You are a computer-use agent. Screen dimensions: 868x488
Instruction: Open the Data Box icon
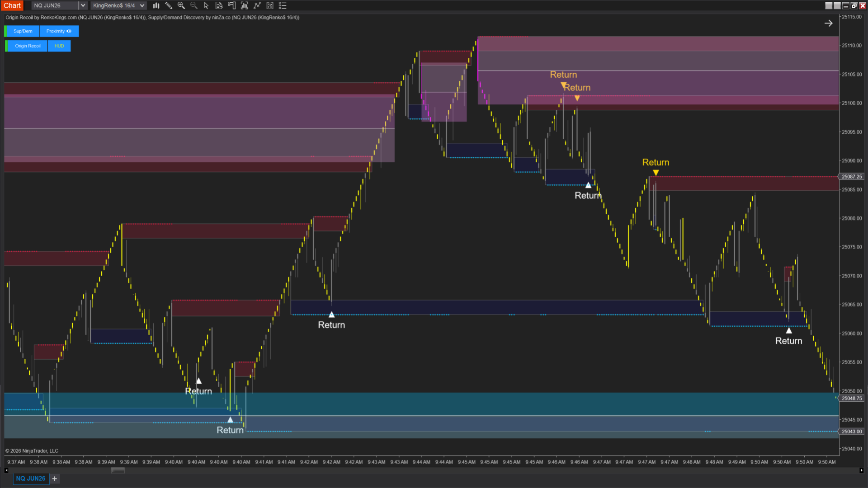(x=219, y=5)
